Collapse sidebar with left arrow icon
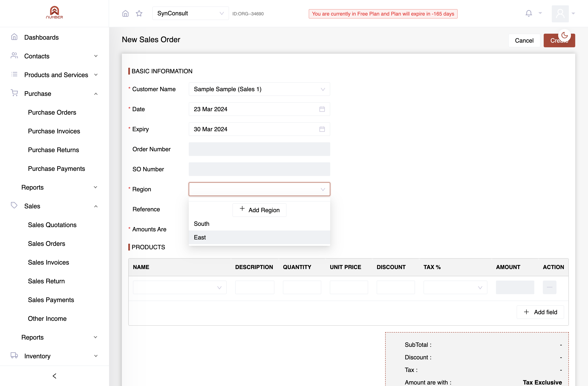The width and height of the screenshot is (588, 386). click(x=55, y=376)
